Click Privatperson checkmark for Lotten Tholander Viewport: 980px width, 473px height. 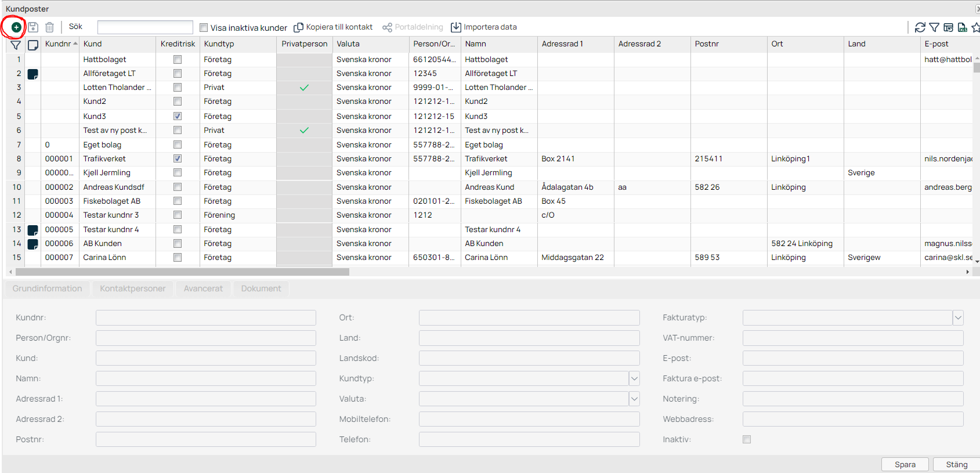tap(304, 88)
